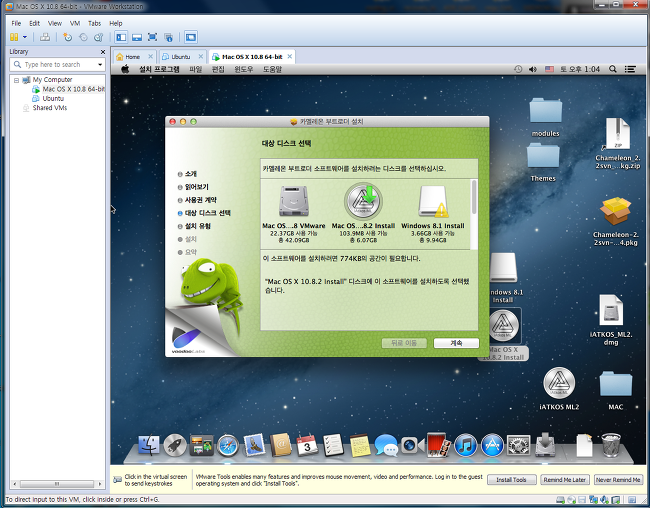Viewport: 650px width, 508px height.
Task: Click the Install Tools button
Action: point(512,480)
